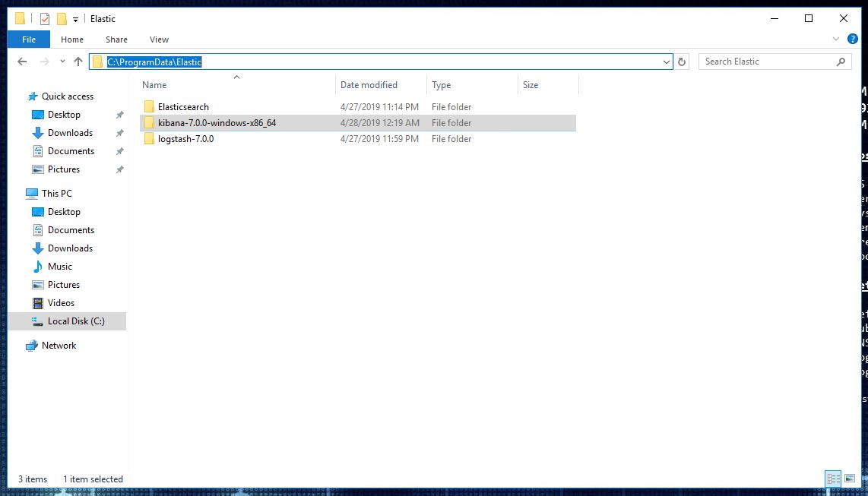
Task: Expand the ribbon with the chevron
Action: tap(836, 39)
